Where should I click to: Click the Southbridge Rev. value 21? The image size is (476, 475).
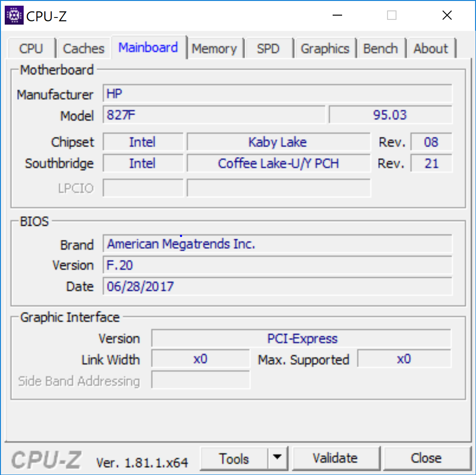pyautogui.click(x=432, y=163)
